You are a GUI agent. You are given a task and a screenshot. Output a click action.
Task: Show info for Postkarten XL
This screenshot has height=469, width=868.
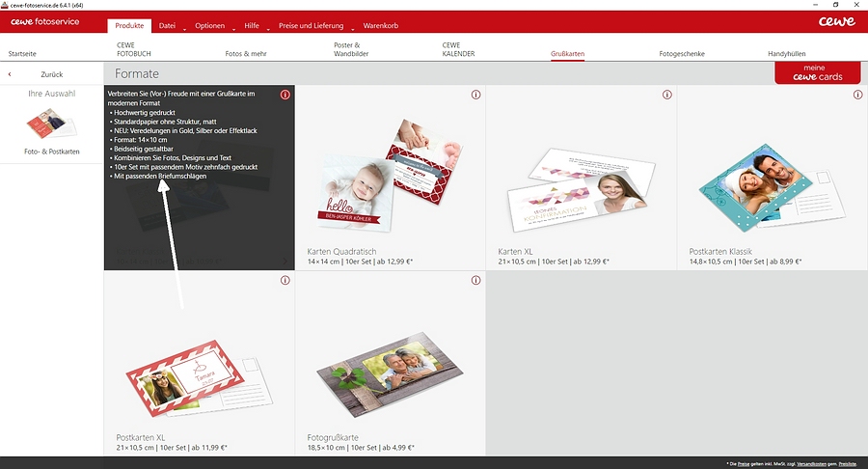285,280
